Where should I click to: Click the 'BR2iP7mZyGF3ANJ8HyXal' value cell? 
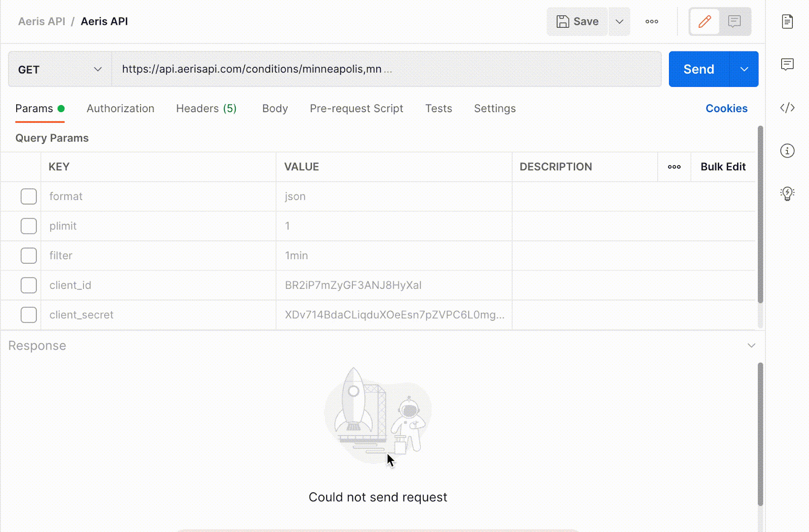(394, 285)
